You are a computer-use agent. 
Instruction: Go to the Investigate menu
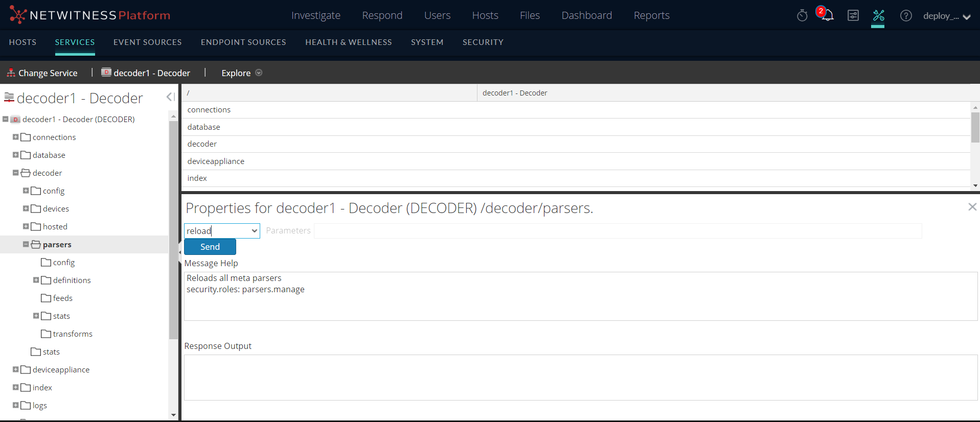pyautogui.click(x=315, y=16)
